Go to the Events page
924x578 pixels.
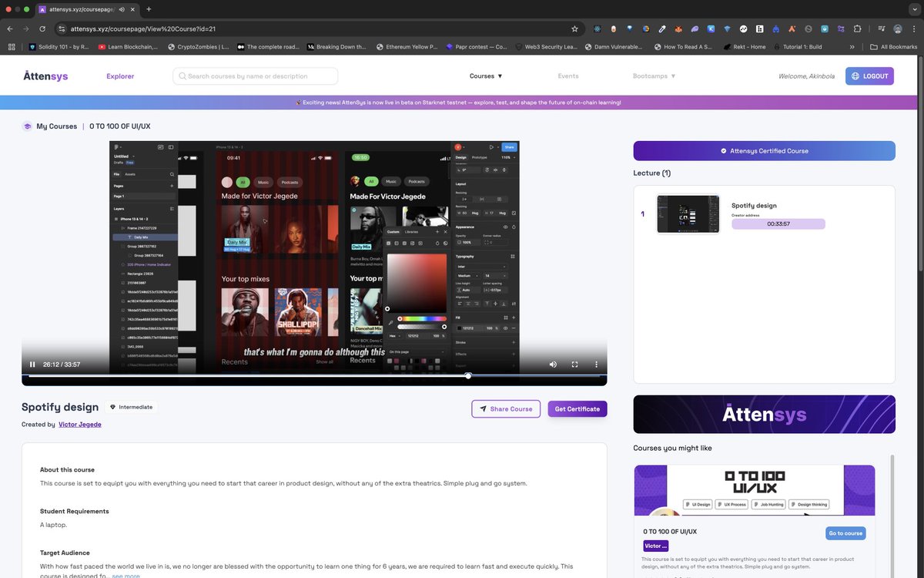click(x=568, y=76)
